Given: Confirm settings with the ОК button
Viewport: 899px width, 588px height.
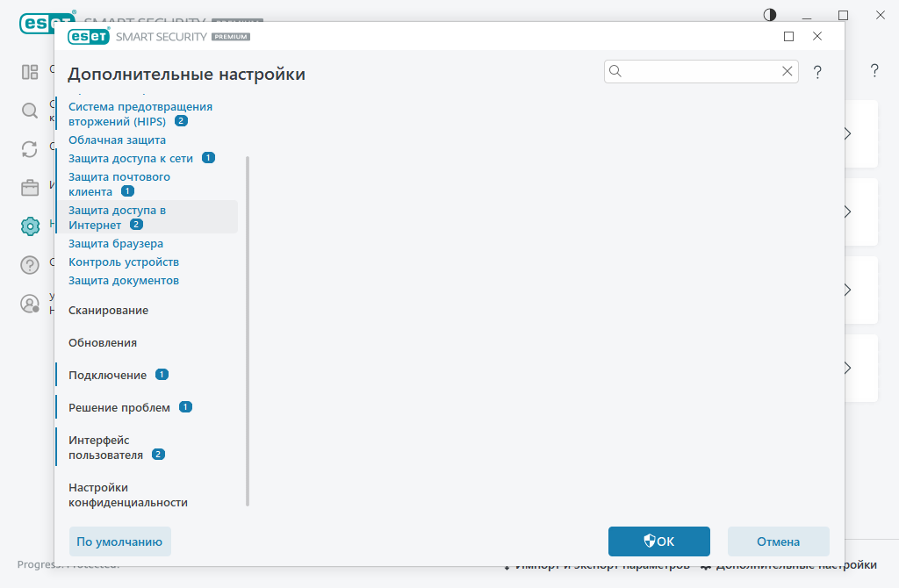Looking at the screenshot, I should tap(659, 541).
